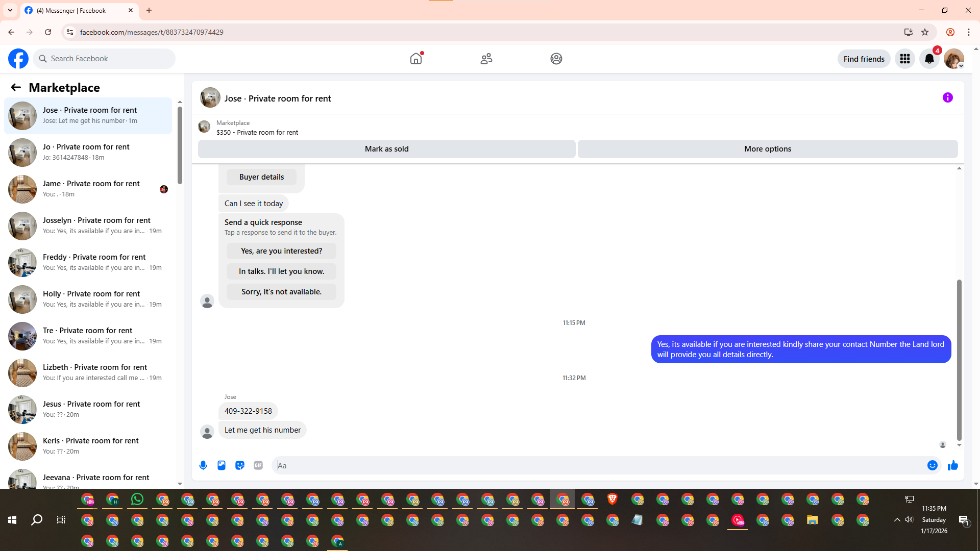Send a thumbs up like
This screenshot has height=551, width=980.
click(952, 465)
